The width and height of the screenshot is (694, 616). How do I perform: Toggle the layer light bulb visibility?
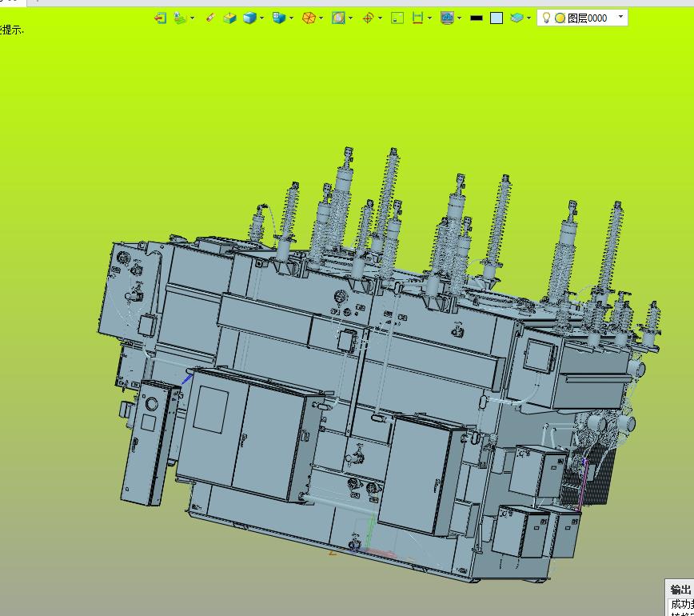tap(546, 18)
